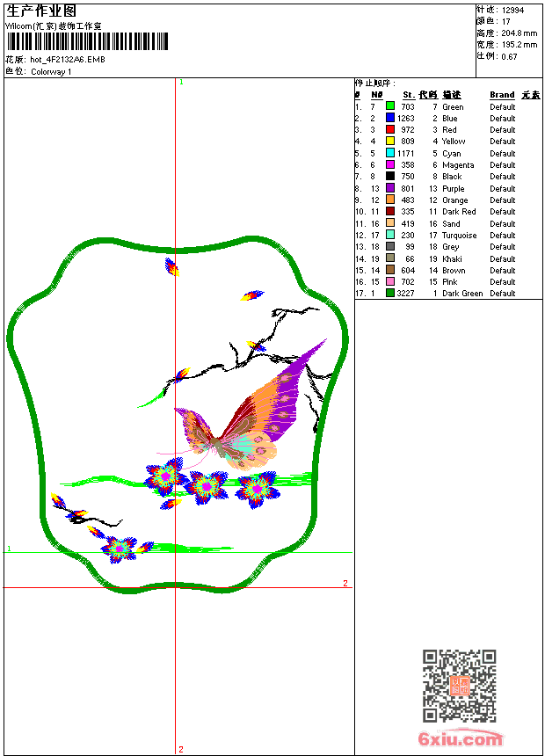Choose the Dark Green color swatch in row 17
The height and width of the screenshot is (756, 545).
[390, 293]
